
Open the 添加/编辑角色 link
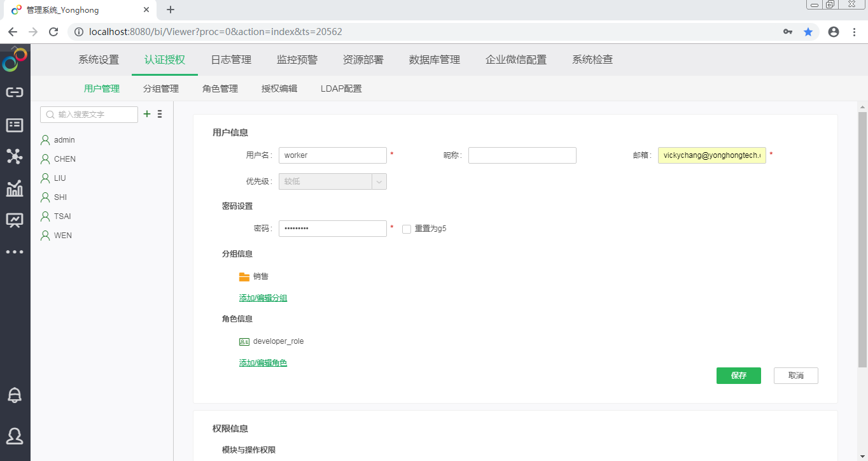[263, 363]
